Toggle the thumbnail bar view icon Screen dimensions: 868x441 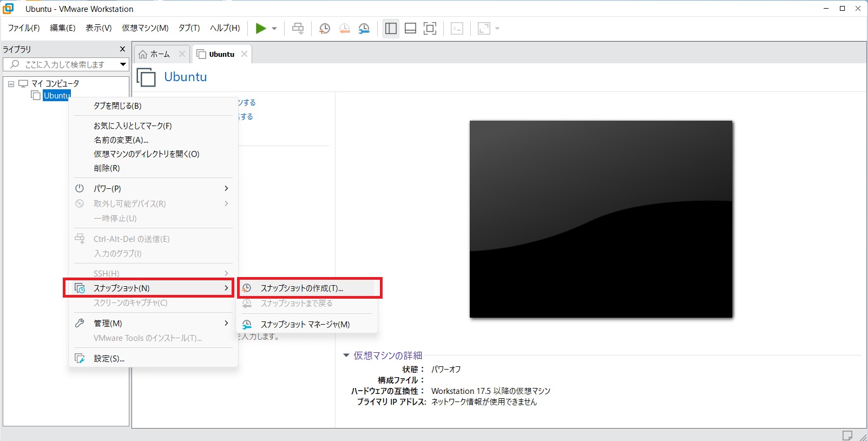[x=411, y=29]
